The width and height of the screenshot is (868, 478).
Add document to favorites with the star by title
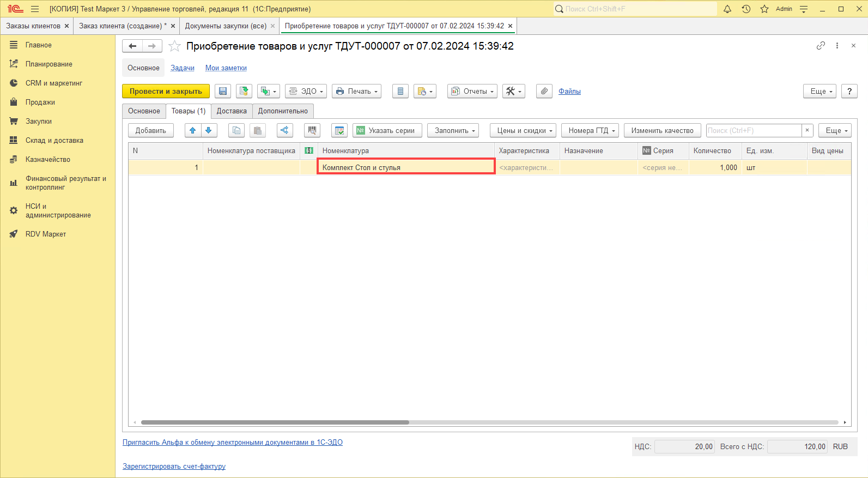(x=174, y=46)
